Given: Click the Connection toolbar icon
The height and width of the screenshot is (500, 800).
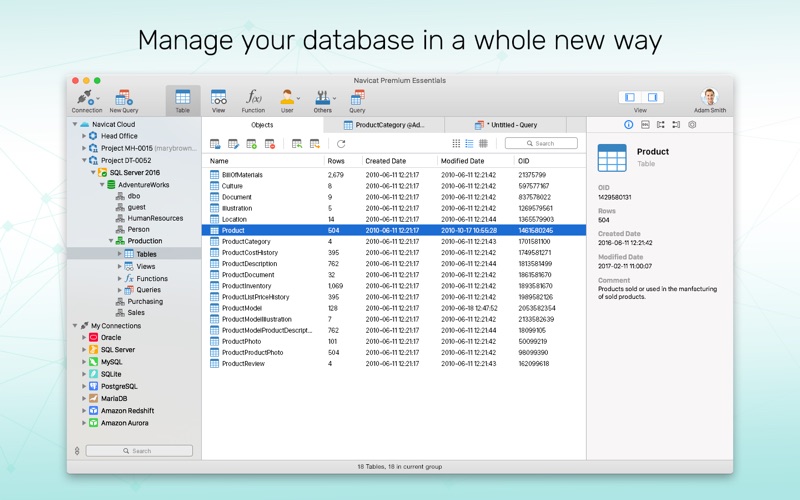Looking at the screenshot, I should pos(86,99).
